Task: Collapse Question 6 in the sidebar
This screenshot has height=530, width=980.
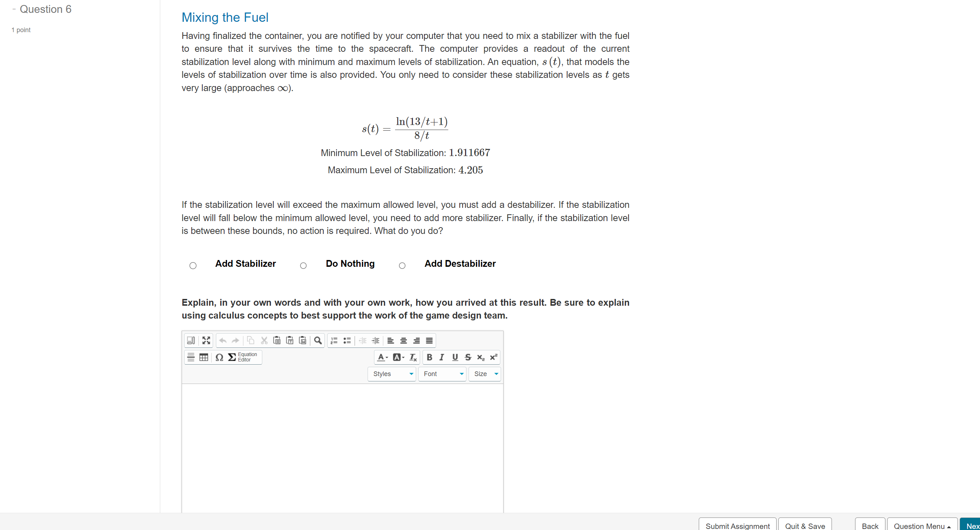Action: click(x=14, y=9)
